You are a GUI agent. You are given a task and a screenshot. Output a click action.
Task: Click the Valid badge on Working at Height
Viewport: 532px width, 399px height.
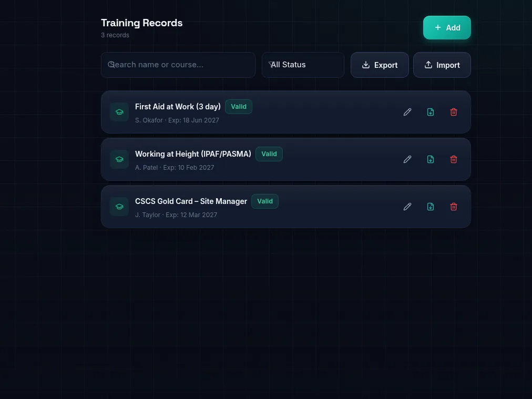[x=269, y=154]
